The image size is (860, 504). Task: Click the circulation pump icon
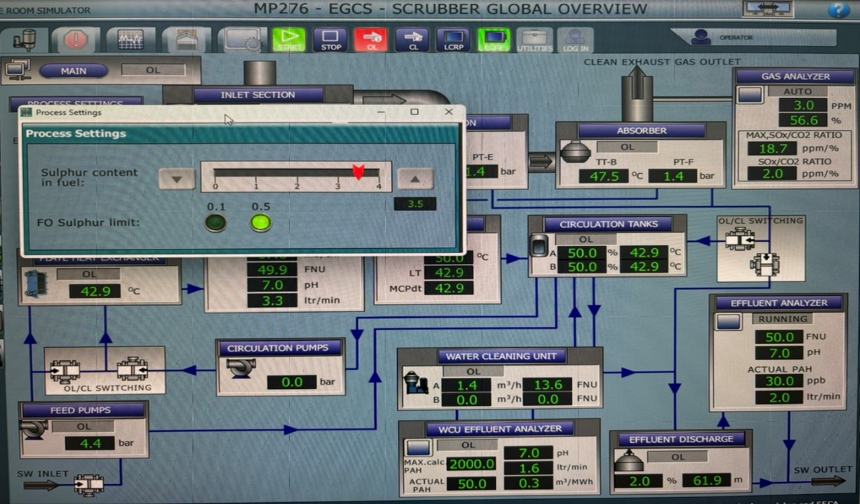241,368
